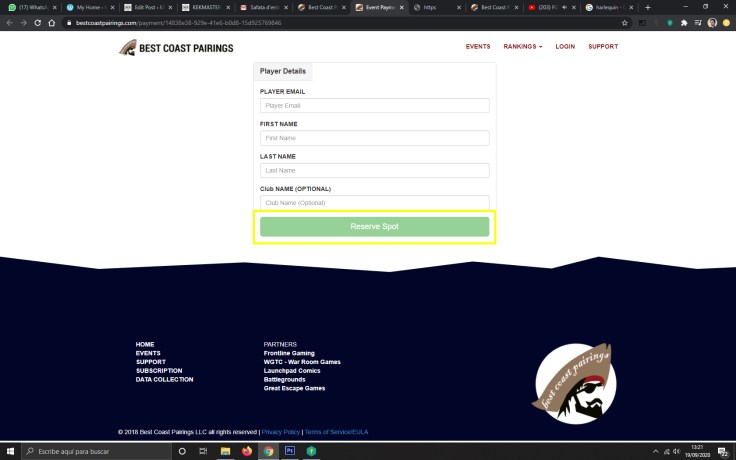Open a new browser tab
The image size is (736, 460).
(648, 7)
